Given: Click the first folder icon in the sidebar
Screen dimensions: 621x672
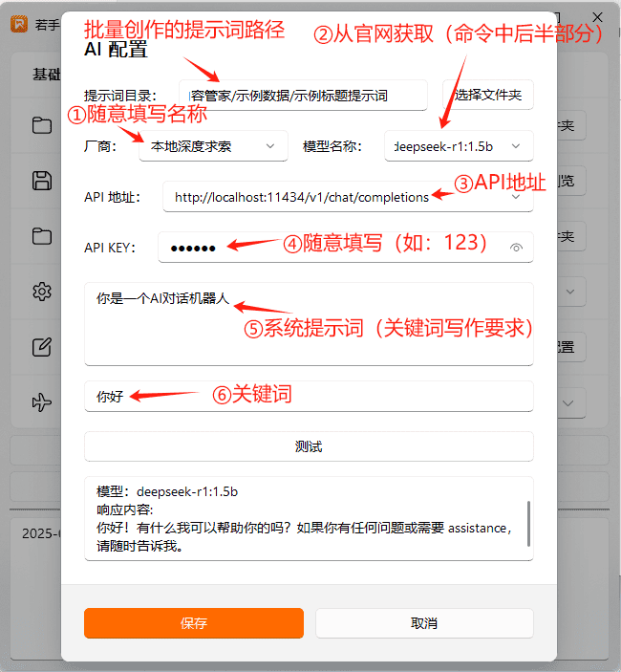Looking at the screenshot, I should (41, 126).
